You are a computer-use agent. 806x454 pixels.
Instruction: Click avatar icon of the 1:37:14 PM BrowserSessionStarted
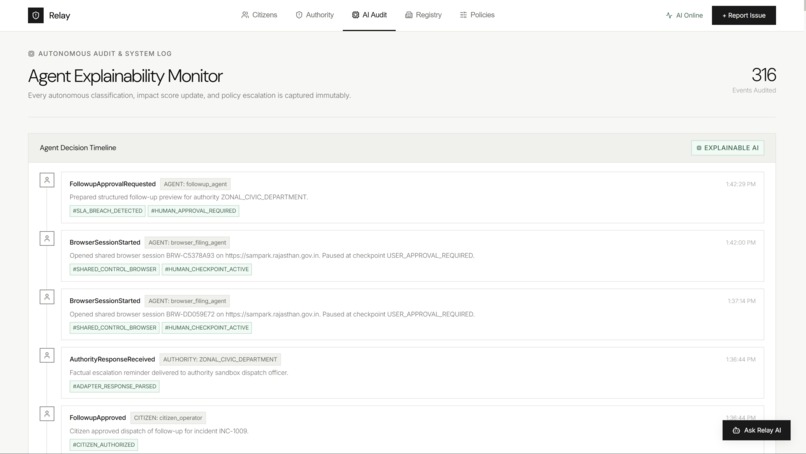coord(47,297)
